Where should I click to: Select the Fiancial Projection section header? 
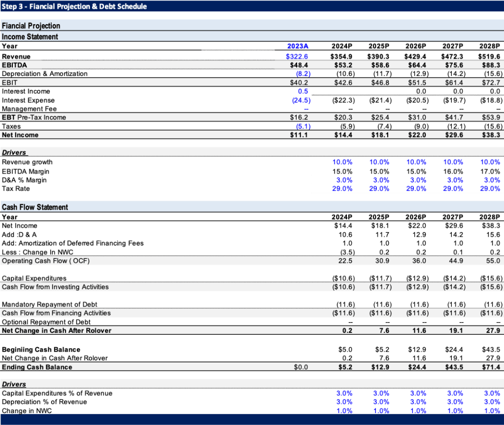pyautogui.click(x=31, y=26)
